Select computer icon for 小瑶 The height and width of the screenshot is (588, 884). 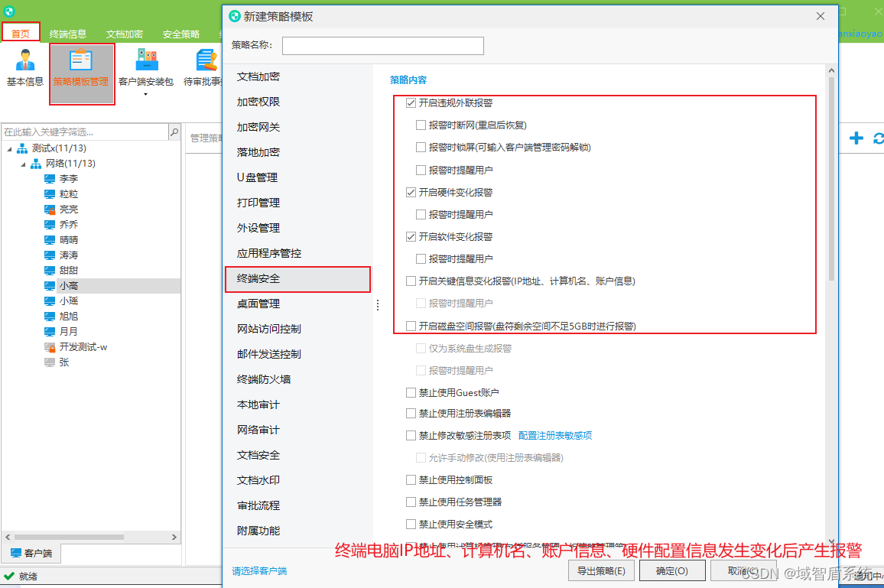click(50, 301)
